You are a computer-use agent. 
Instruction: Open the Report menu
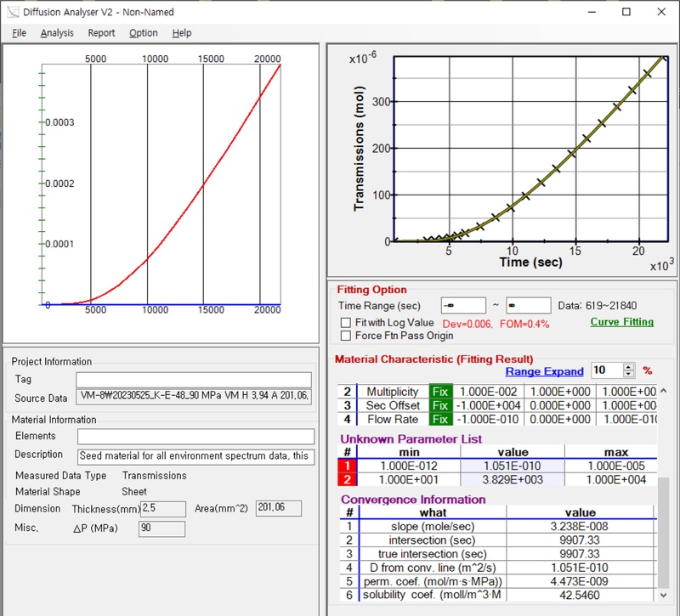[101, 33]
